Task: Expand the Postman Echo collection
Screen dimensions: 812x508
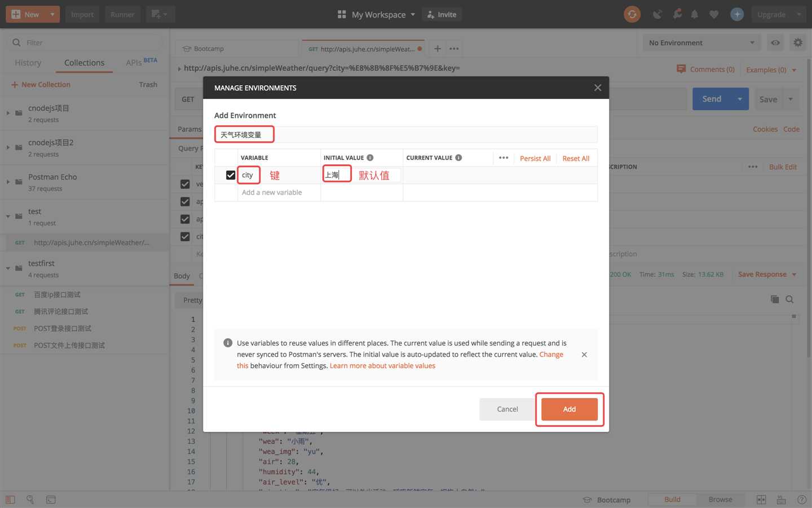Action: click(8, 182)
